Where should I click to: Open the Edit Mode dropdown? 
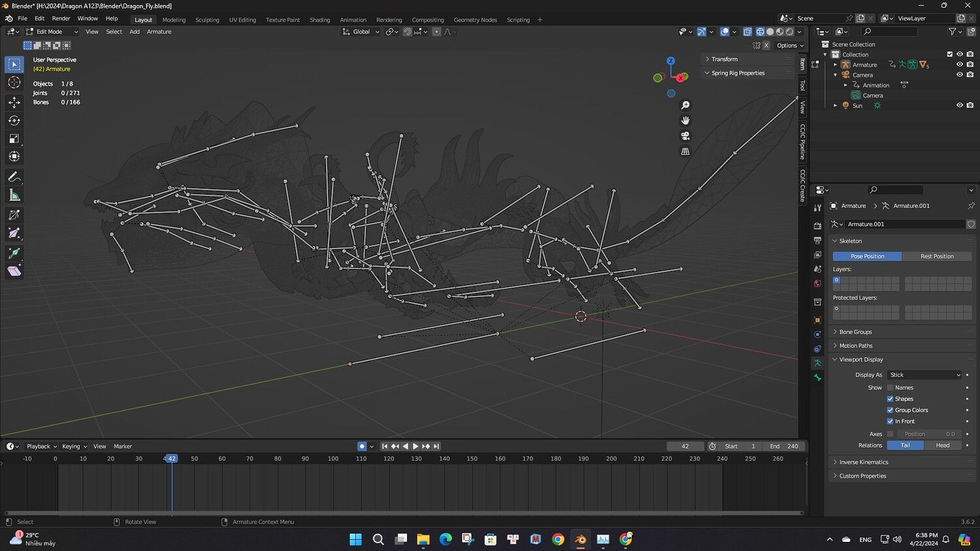(x=52, y=31)
